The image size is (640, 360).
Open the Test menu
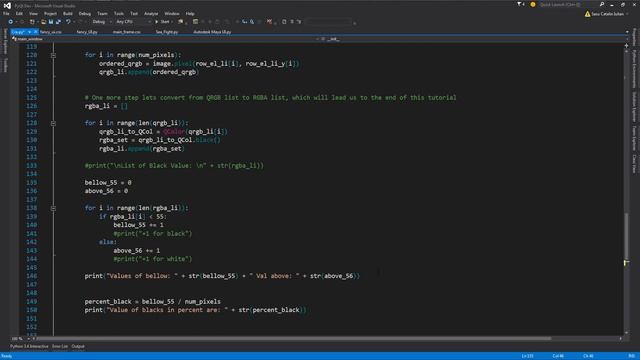134,13
